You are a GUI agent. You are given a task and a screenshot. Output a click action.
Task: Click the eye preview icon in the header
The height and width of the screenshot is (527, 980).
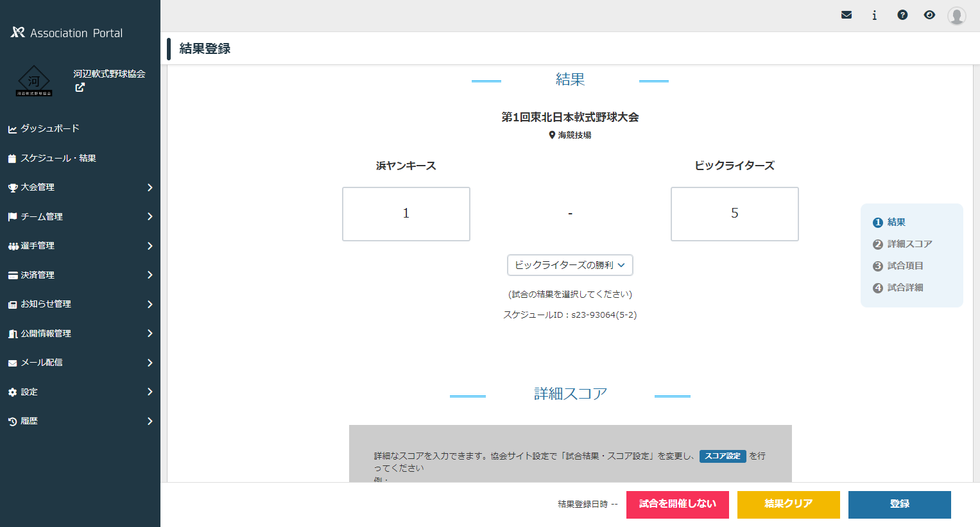tap(929, 14)
